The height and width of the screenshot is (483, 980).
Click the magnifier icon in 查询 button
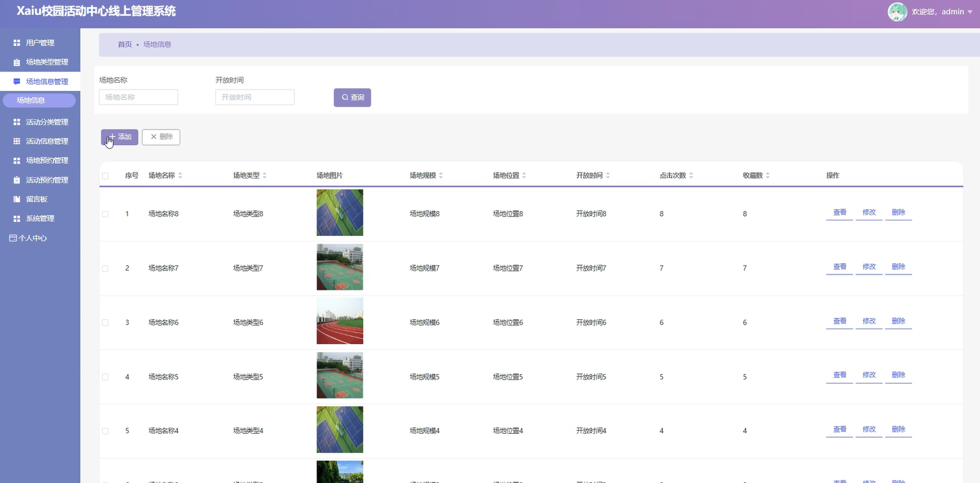(345, 98)
